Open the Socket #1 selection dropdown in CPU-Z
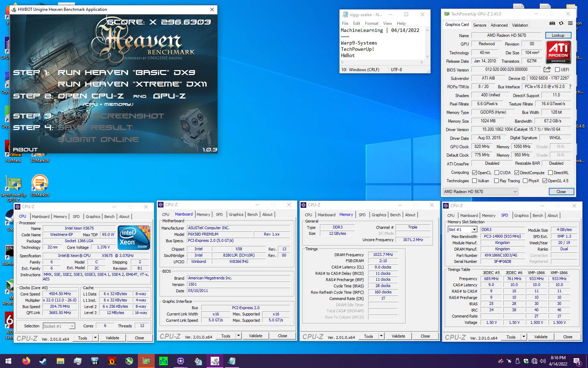 (59, 326)
